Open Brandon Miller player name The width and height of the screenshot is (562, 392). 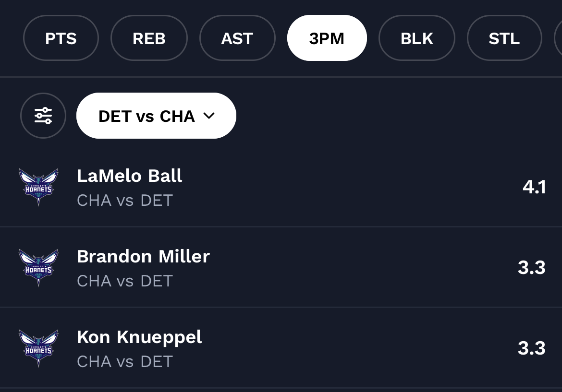click(x=143, y=256)
